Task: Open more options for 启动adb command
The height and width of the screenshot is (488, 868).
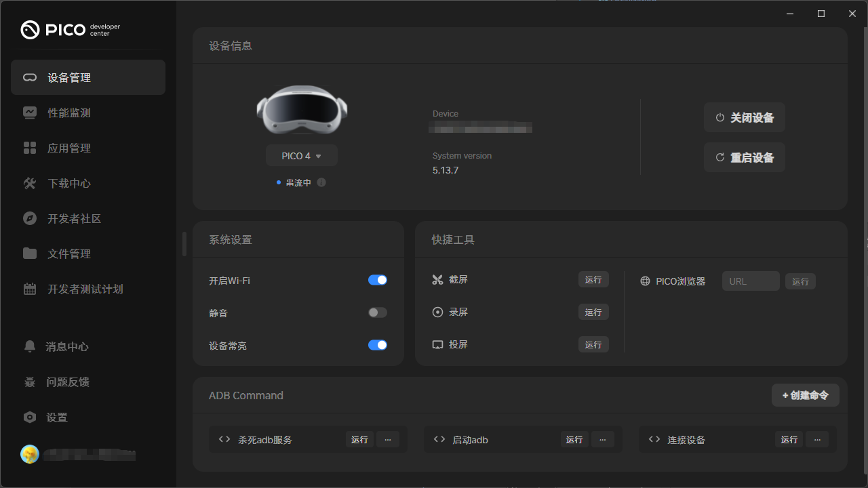Action: (x=603, y=440)
